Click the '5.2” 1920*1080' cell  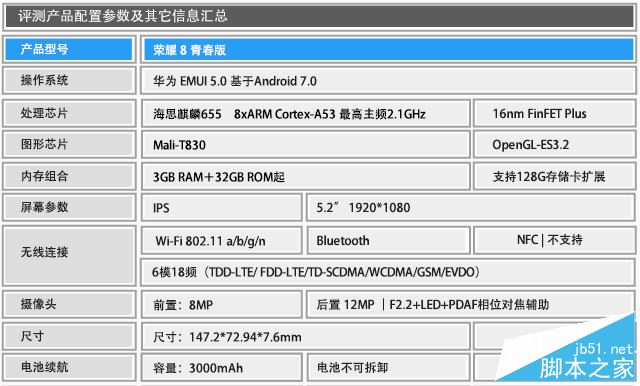(x=471, y=207)
